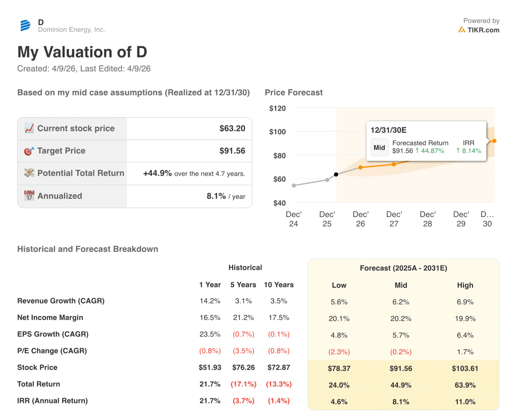Click the money icon beside Potential Total Return
The image size is (517, 420).
coord(29,173)
